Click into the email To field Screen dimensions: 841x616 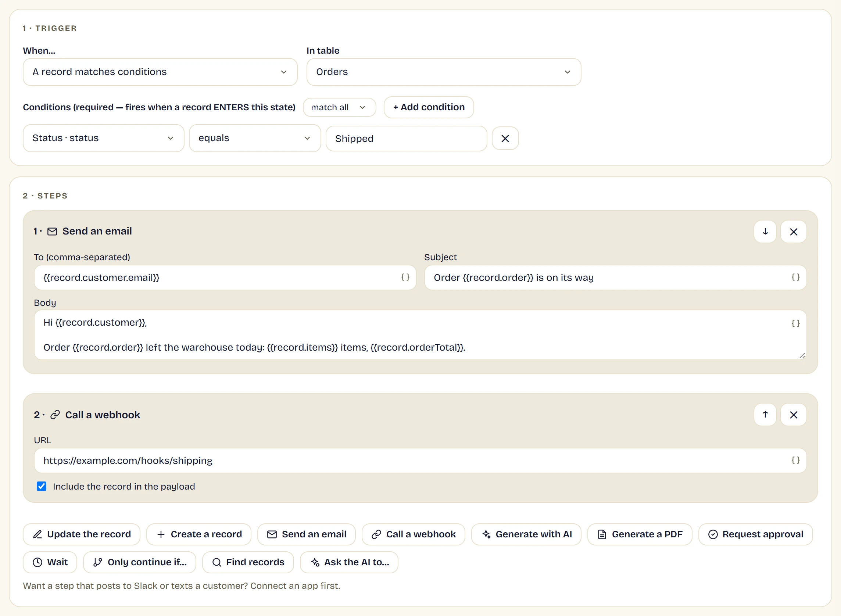tap(225, 277)
